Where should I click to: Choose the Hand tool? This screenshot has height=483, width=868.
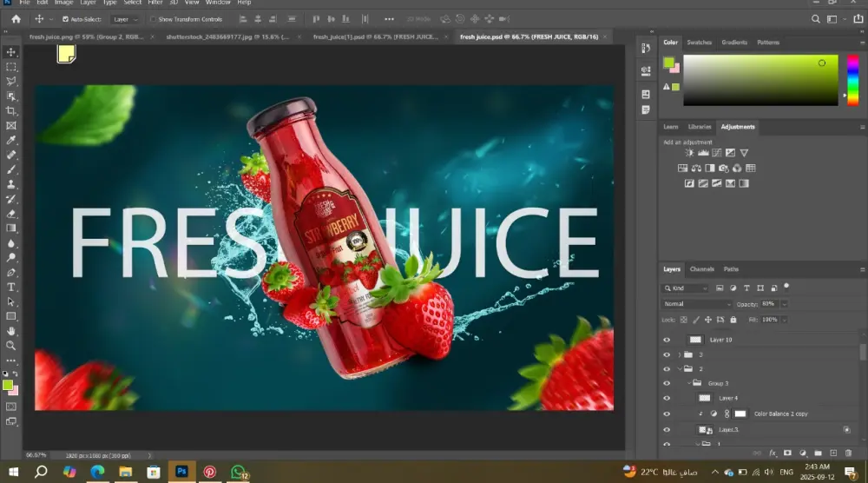(x=11, y=331)
